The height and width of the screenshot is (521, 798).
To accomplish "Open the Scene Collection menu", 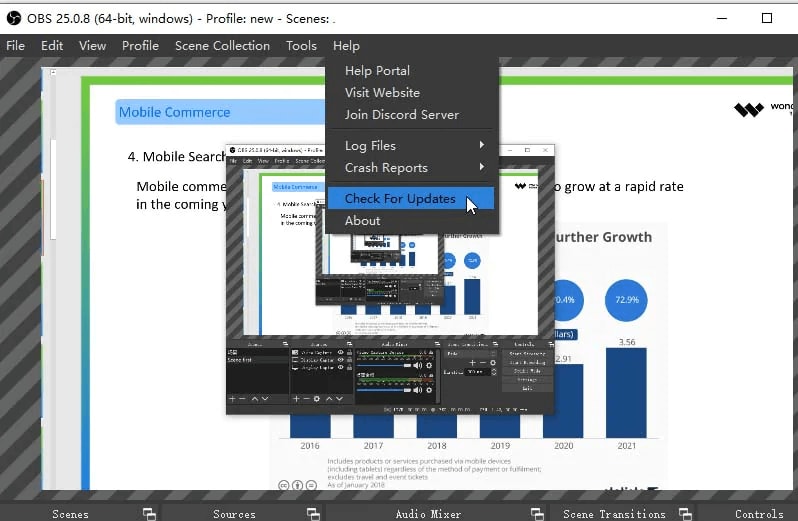I will [222, 46].
